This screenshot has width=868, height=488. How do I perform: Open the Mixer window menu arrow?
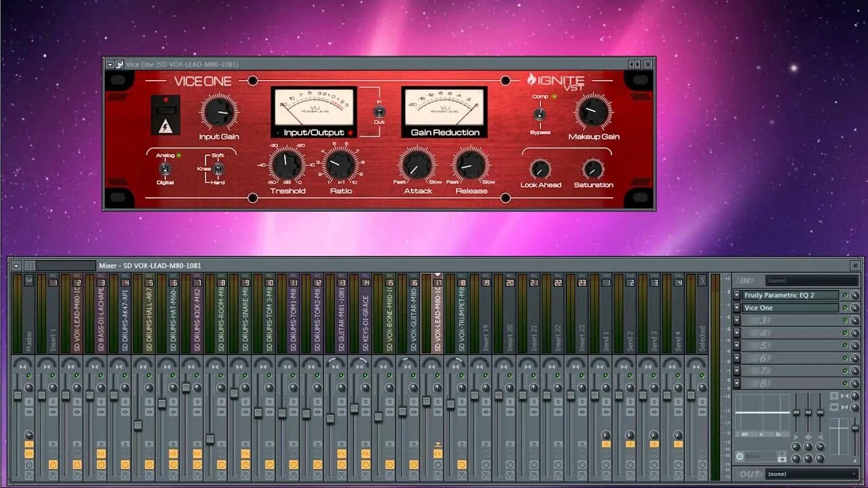[16, 266]
